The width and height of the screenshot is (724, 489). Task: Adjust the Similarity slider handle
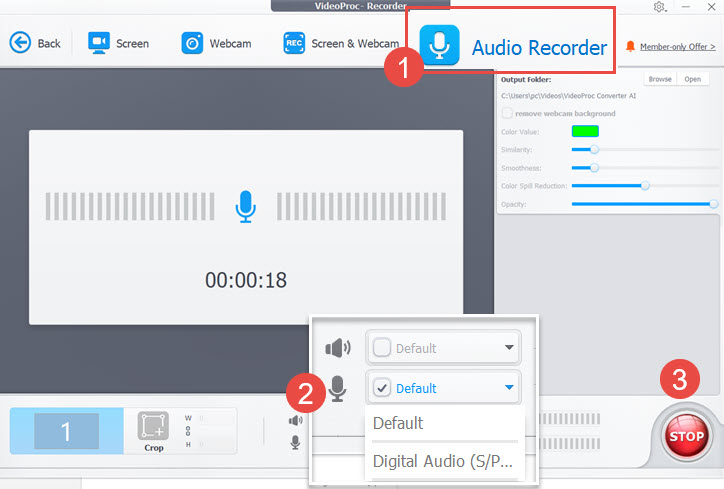pos(595,149)
